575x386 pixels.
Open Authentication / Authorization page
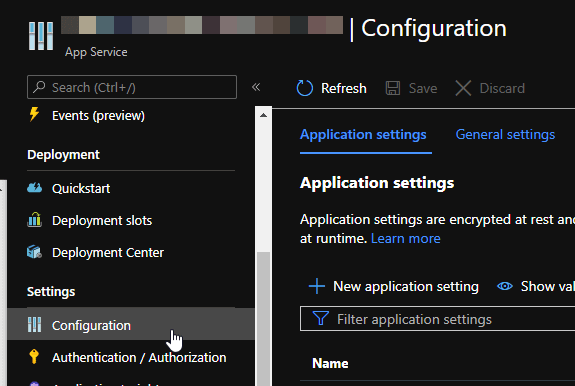pyautogui.click(x=139, y=357)
